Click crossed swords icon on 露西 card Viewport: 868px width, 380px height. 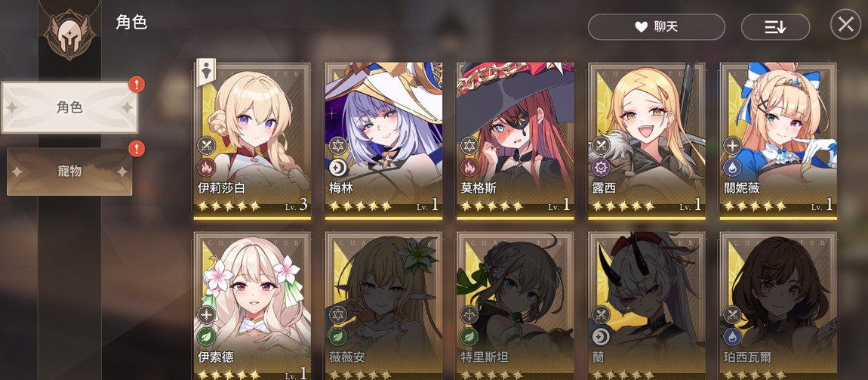pyautogui.click(x=600, y=146)
